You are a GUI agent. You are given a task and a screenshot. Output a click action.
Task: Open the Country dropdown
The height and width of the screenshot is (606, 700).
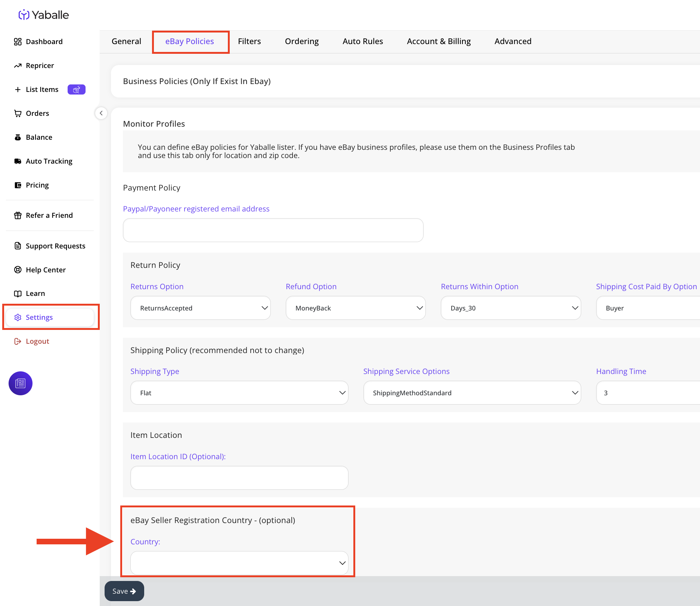point(239,563)
